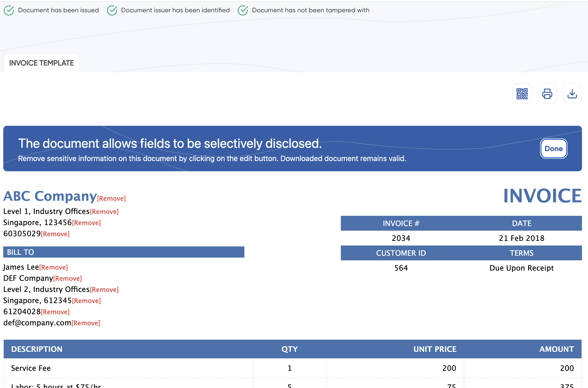Remove Singapore, 612345 field
This screenshot has height=388, width=588.
click(x=86, y=301)
